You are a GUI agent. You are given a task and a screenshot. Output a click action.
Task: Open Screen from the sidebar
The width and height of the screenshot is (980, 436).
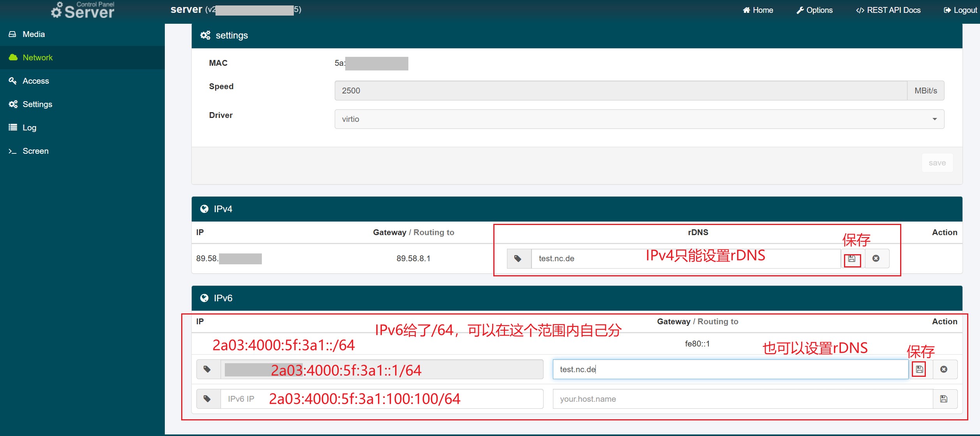(x=35, y=151)
